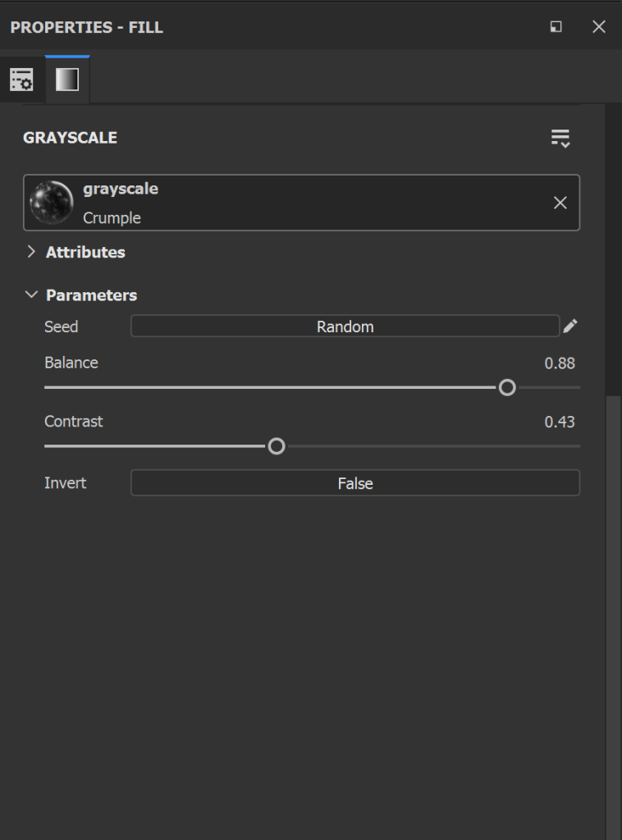Click the pencil icon beside Seed
The width and height of the screenshot is (622, 840).
[x=570, y=326]
